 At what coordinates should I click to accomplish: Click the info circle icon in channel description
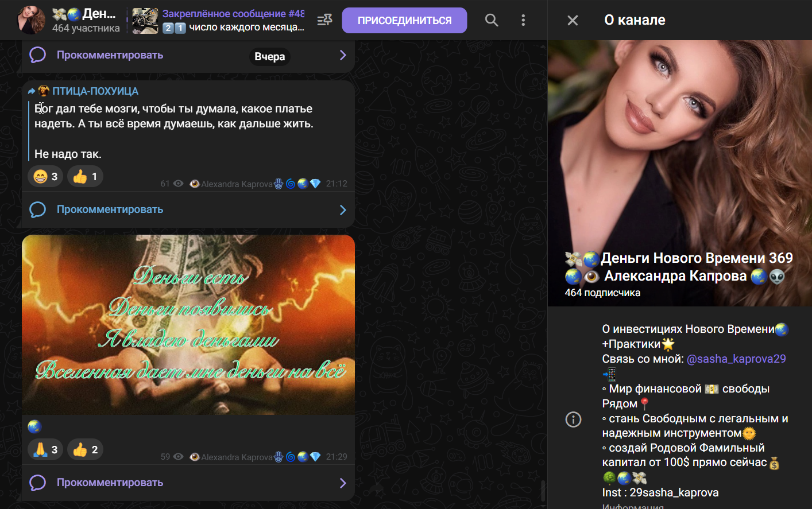point(573,419)
